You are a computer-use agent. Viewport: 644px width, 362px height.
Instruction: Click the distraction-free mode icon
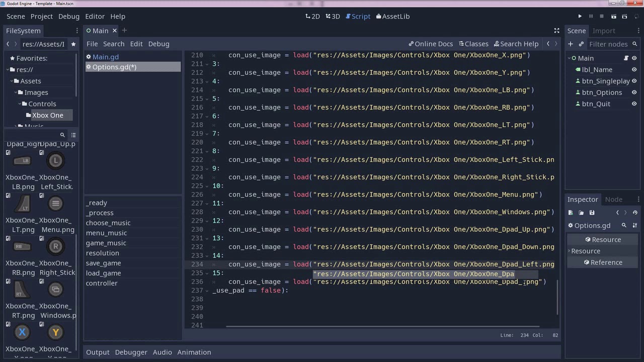556,31
